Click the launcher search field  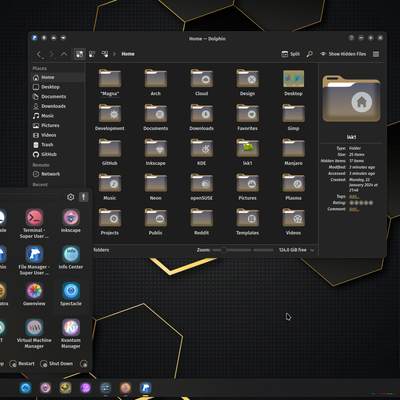pyautogui.click(x=31, y=197)
